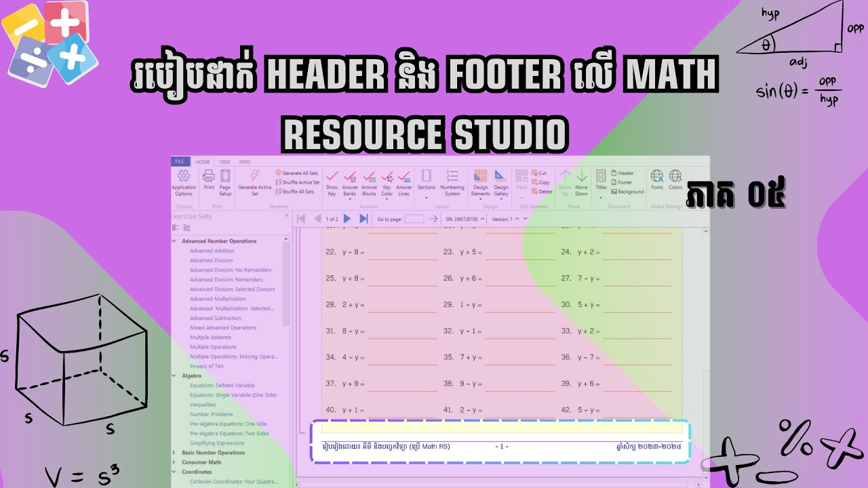Click page footer number - 1 -
Image resolution: width=868 pixels, height=488 pixels.
click(x=502, y=447)
